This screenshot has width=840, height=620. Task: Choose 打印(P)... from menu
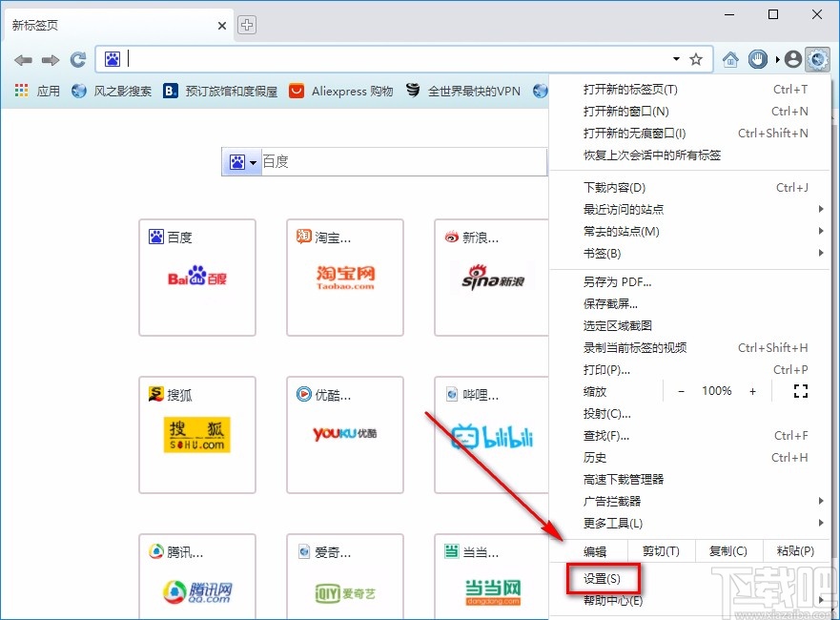pyautogui.click(x=690, y=370)
